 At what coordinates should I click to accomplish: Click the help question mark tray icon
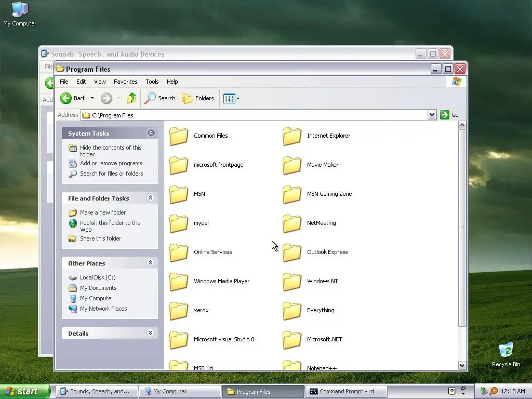(451, 392)
